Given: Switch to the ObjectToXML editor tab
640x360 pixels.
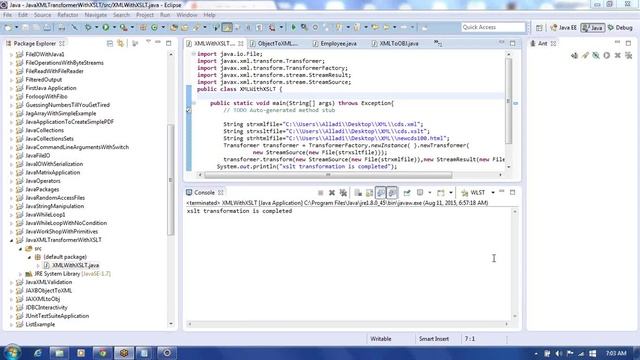Looking at the screenshot, I should click(x=273, y=43).
